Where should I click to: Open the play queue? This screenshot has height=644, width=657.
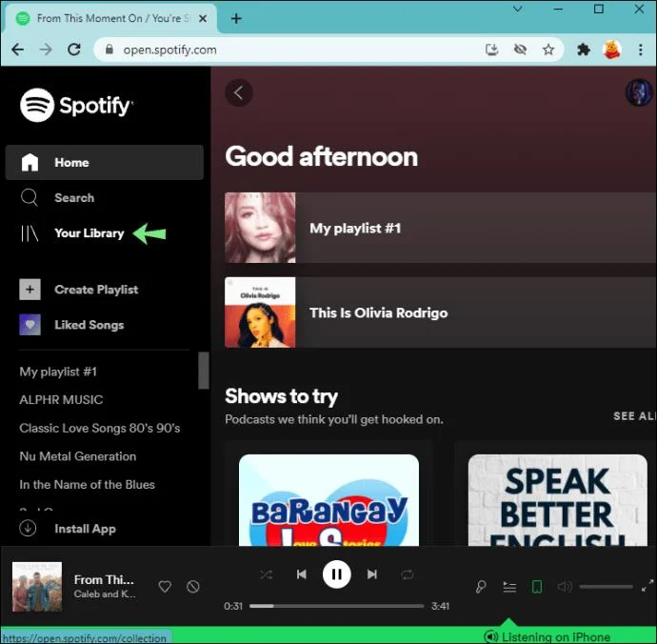coord(509,587)
